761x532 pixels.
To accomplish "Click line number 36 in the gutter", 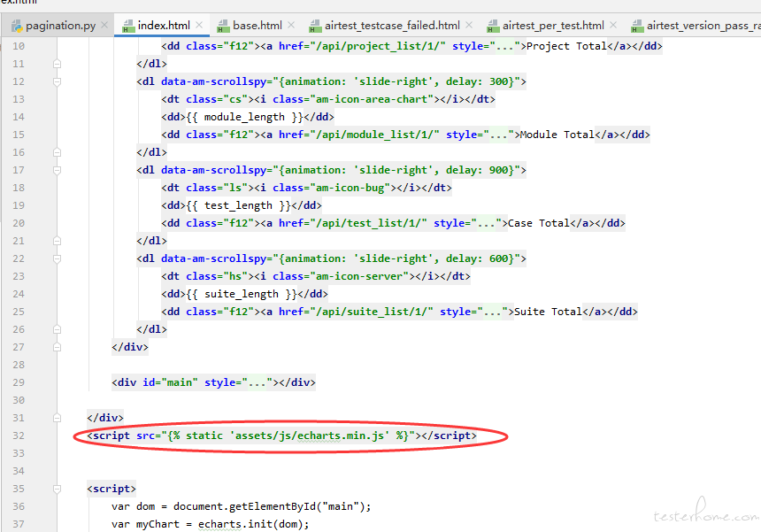I will tap(19, 506).
